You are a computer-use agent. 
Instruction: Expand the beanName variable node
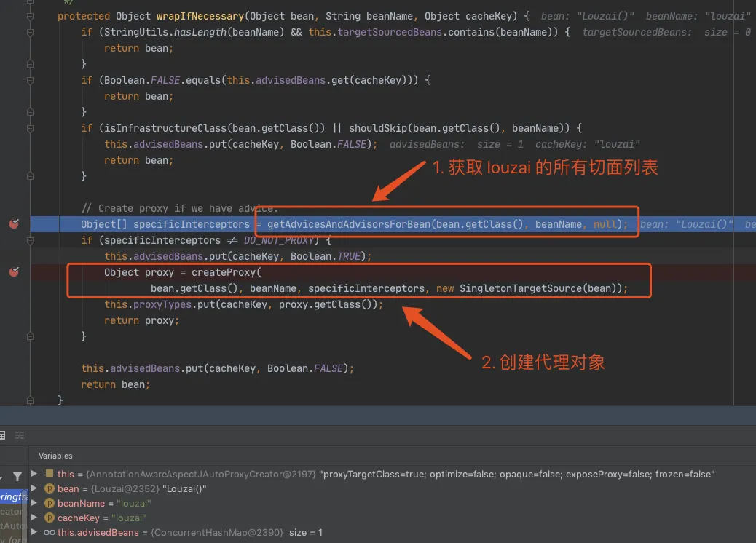tap(34, 503)
